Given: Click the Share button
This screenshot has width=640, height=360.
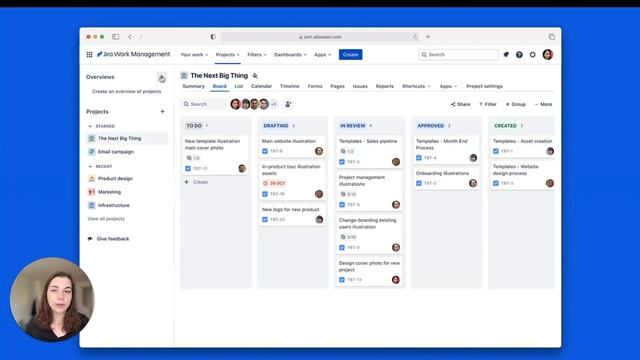Looking at the screenshot, I should point(460,104).
